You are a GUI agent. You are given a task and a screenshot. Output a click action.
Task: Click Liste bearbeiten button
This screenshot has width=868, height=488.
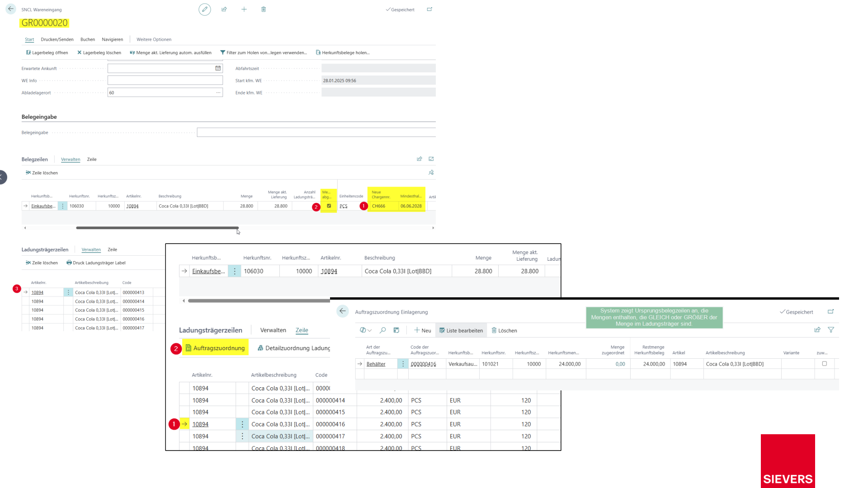(461, 330)
